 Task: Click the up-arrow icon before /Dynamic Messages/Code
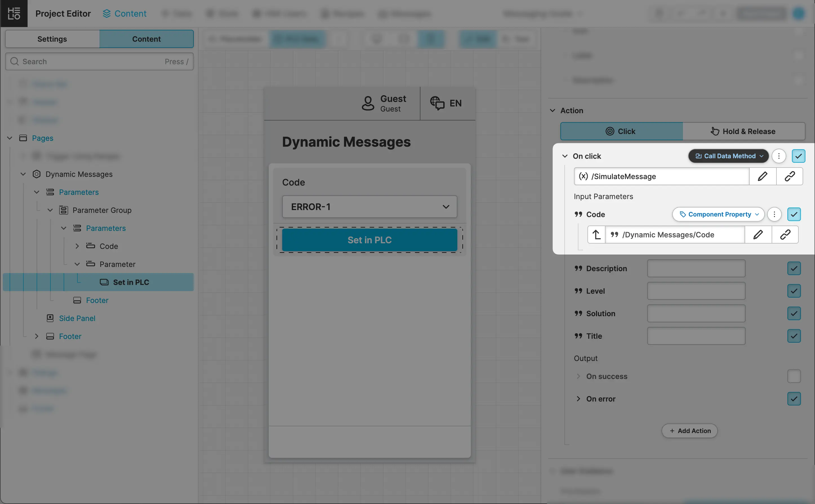(596, 235)
